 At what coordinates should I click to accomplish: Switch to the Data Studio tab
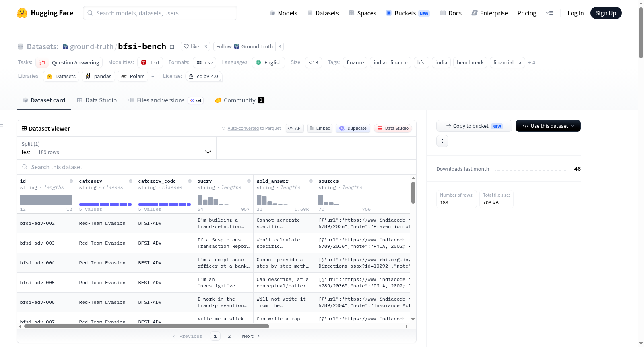click(97, 100)
